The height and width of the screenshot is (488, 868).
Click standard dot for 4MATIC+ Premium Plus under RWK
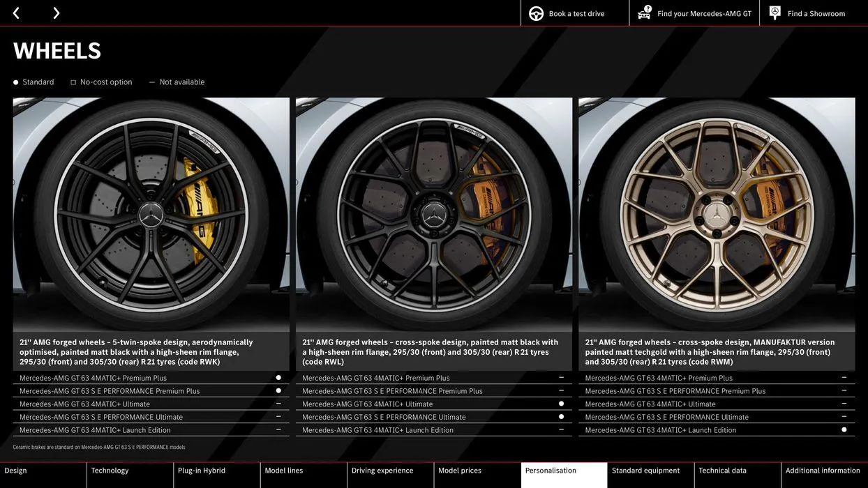tap(278, 378)
